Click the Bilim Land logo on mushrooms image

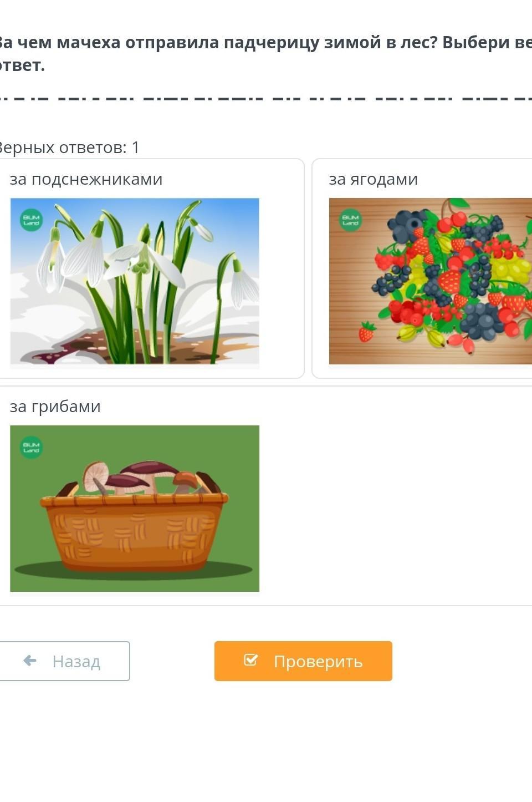(x=32, y=447)
